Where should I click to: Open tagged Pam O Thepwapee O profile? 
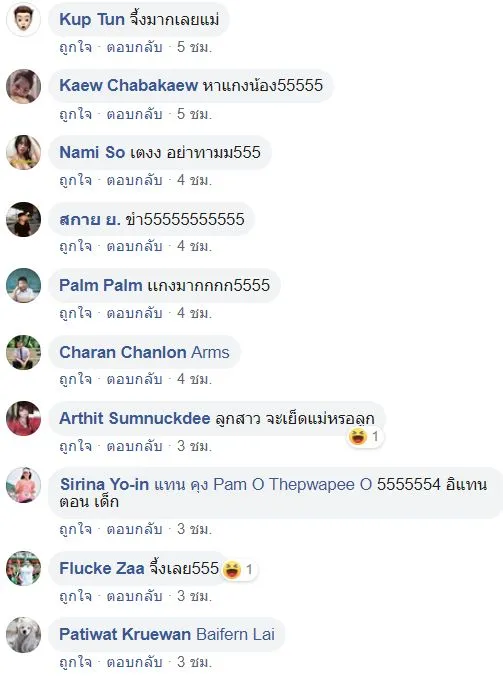click(x=292, y=485)
